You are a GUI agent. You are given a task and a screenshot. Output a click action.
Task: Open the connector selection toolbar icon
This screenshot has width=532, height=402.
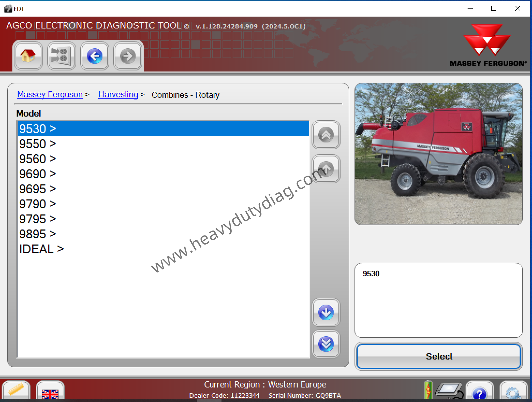tap(61, 56)
